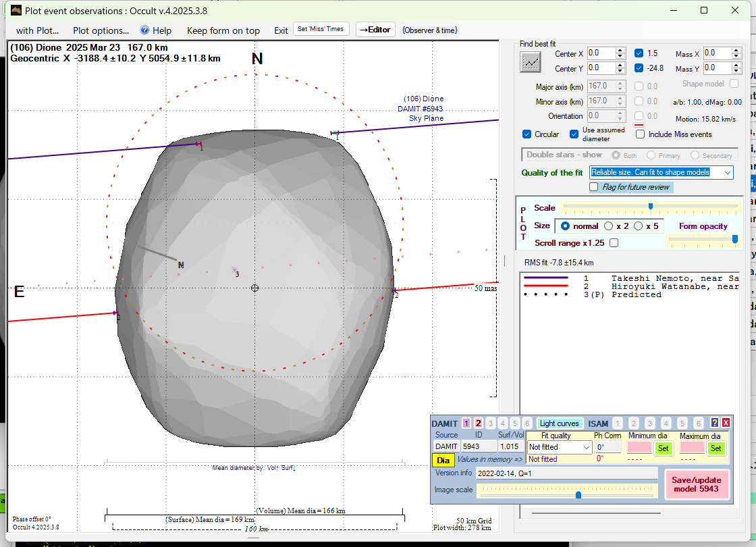The height and width of the screenshot is (547, 756).
Task: Select DAMIT model number 1
Action: point(466,423)
